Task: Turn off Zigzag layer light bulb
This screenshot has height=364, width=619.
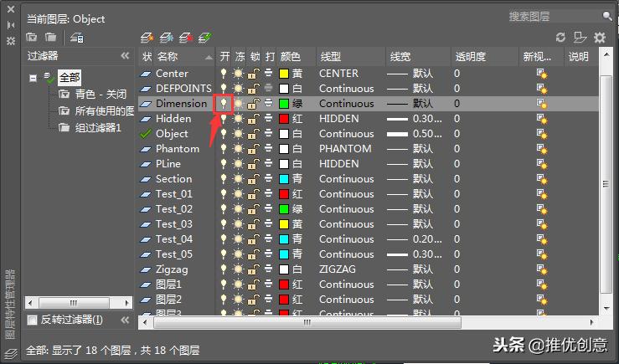Action: [x=224, y=269]
